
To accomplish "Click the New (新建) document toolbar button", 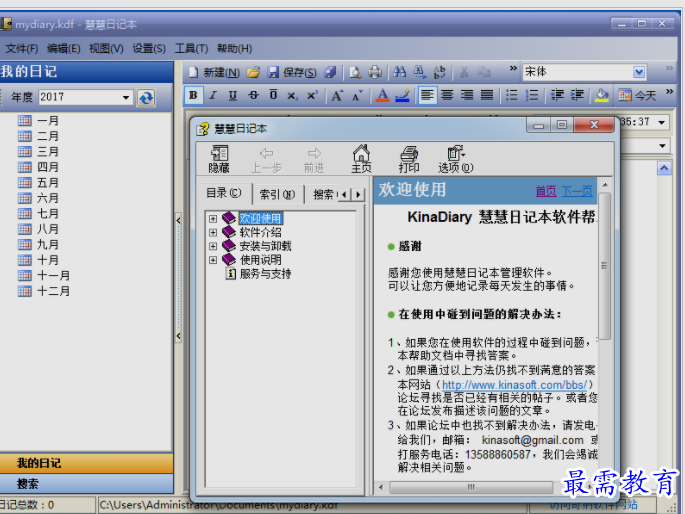I will (214, 72).
